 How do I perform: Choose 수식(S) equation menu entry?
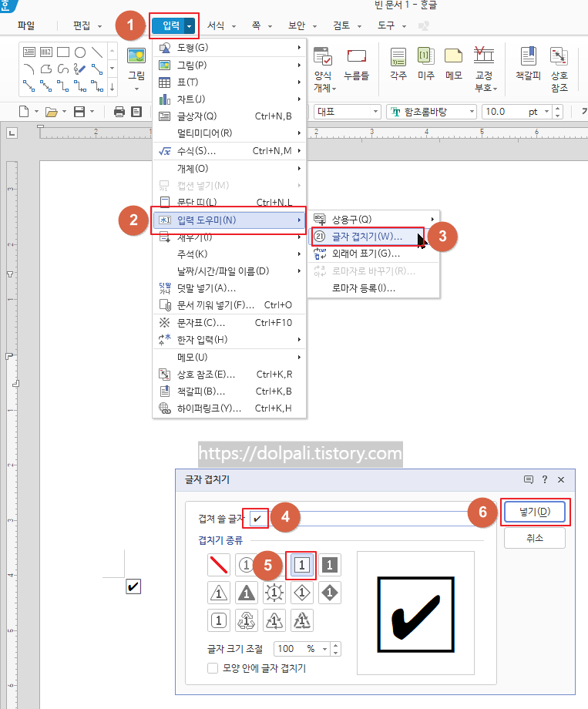(x=230, y=151)
